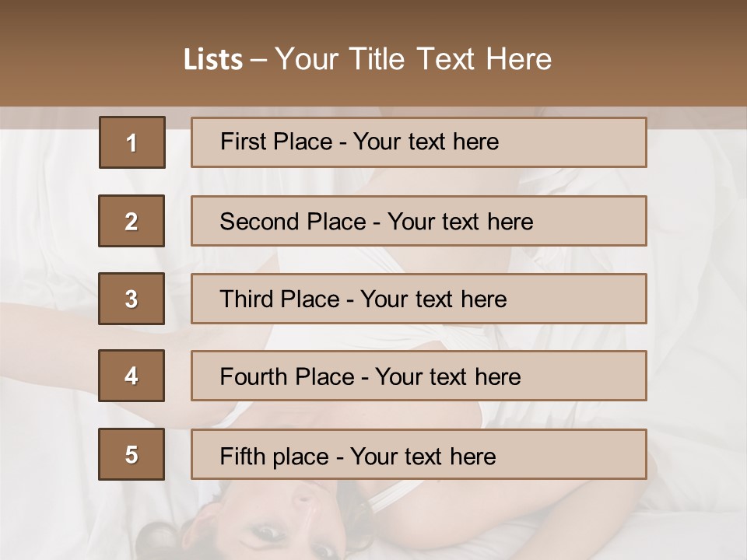Click the word Third in the list
747x560 pixels.
click(247, 299)
